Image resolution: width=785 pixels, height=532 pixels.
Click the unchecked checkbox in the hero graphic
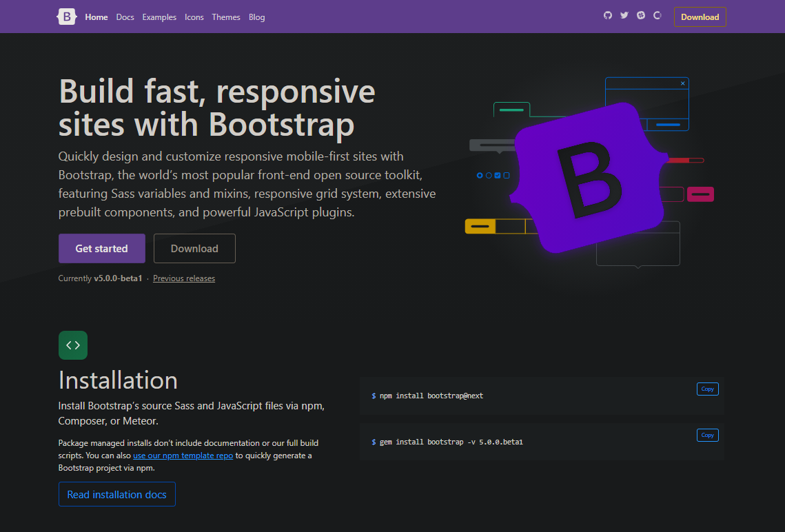coord(507,175)
